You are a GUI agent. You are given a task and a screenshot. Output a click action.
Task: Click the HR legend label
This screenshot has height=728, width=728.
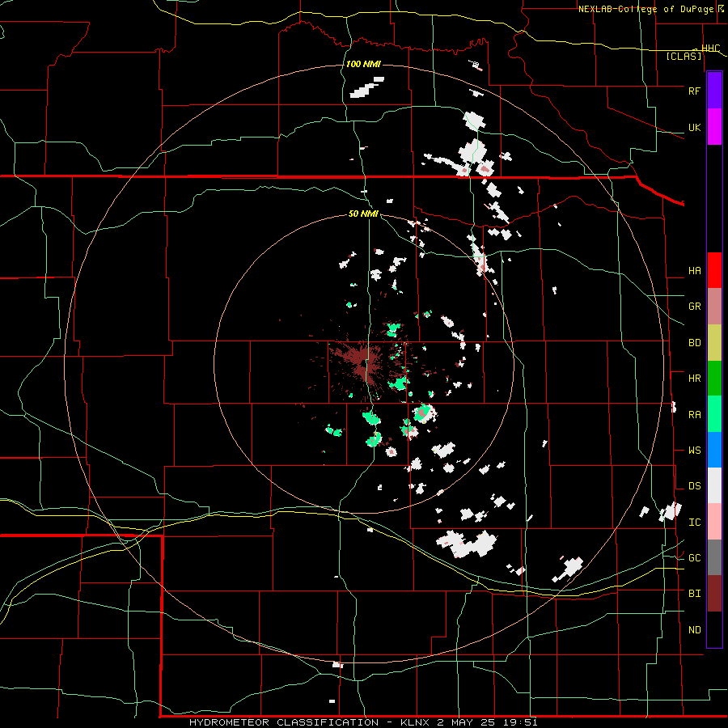coord(694,379)
